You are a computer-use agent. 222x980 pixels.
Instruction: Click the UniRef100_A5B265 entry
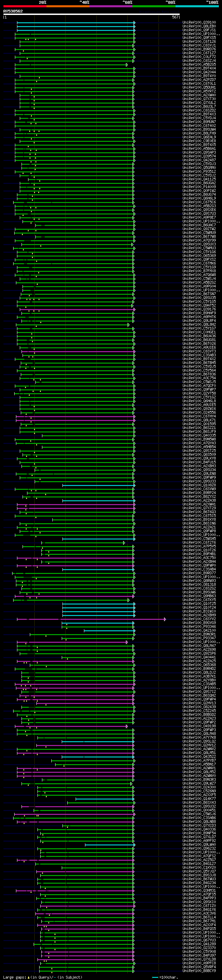[x=199, y=65]
